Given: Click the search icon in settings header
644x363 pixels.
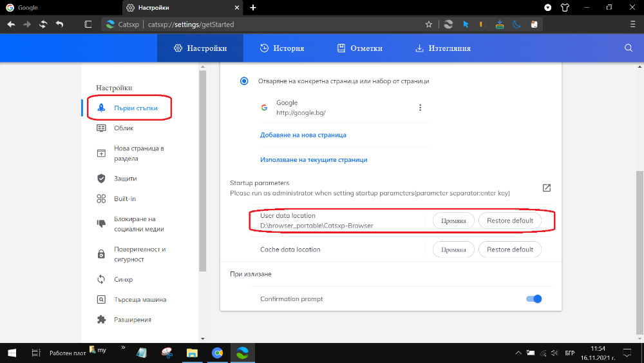Looking at the screenshot, I should [x=629, y=48].
